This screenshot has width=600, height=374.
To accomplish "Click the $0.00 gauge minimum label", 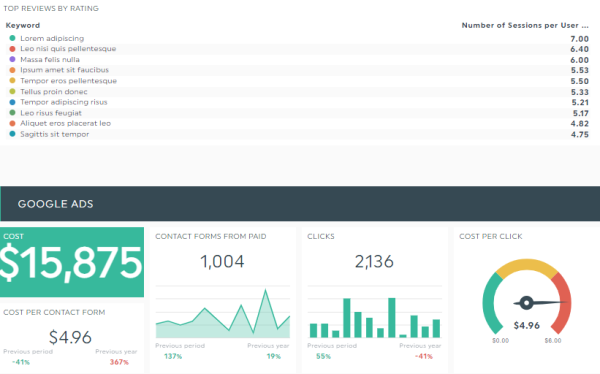I will pyautogui.click(x=501, y=341).
